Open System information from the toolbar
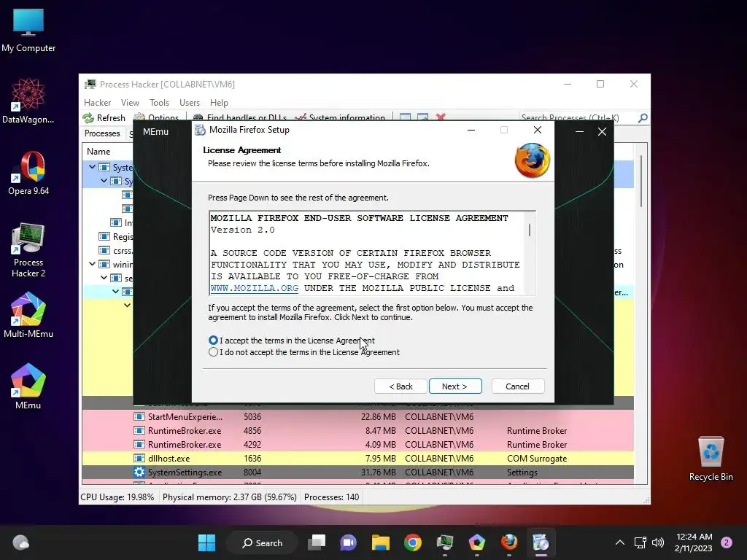 (x=340, y=117)
